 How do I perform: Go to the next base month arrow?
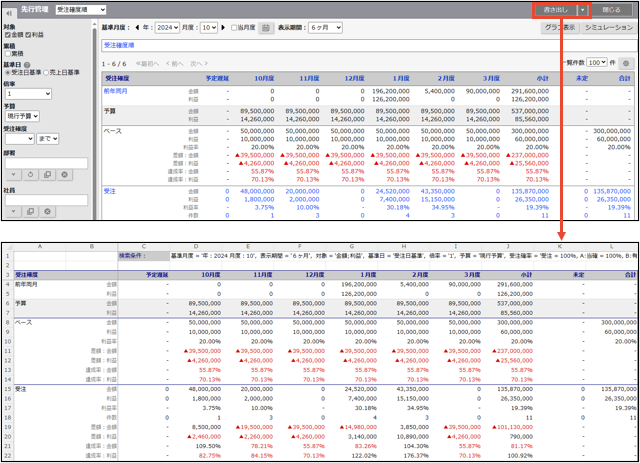tap(223, 28)
